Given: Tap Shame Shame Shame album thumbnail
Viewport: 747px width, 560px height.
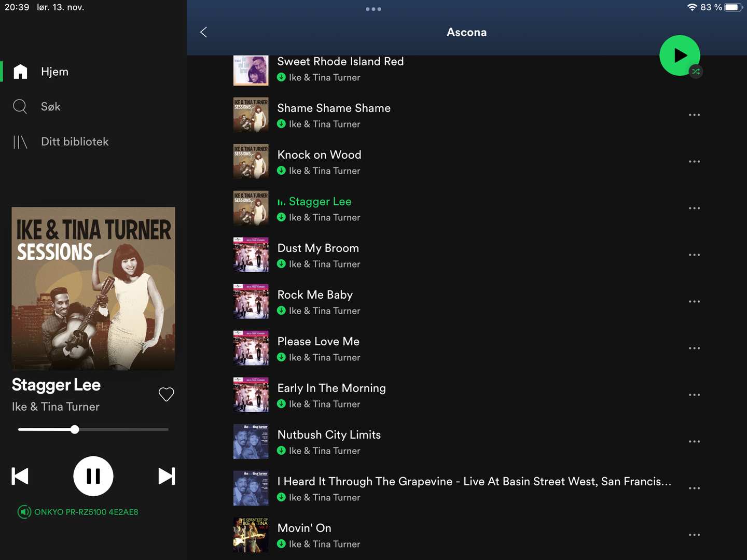Looking at the screenshot, I should pyautogui.click(x=251, y=115).
